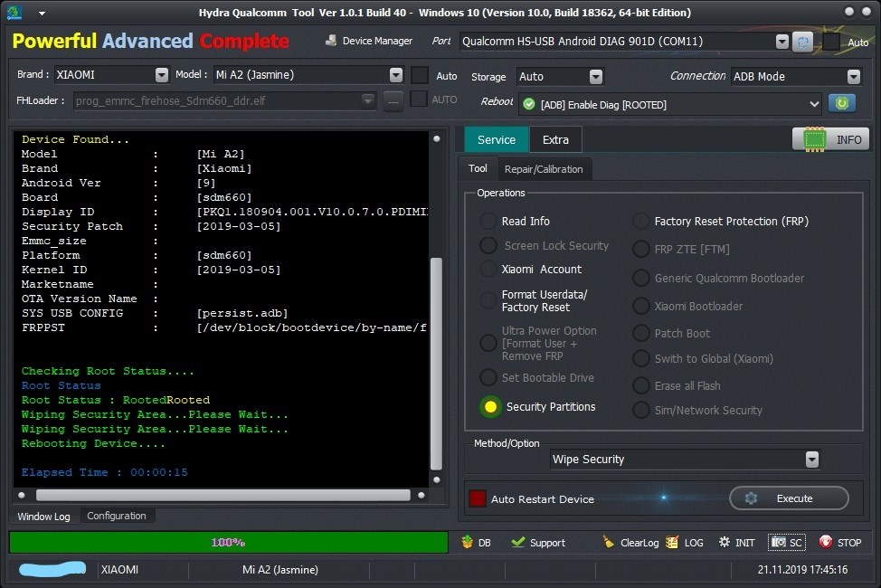Toggle the Auto Restart Device checkbox

pyautogui.click(x=478, y=498)
